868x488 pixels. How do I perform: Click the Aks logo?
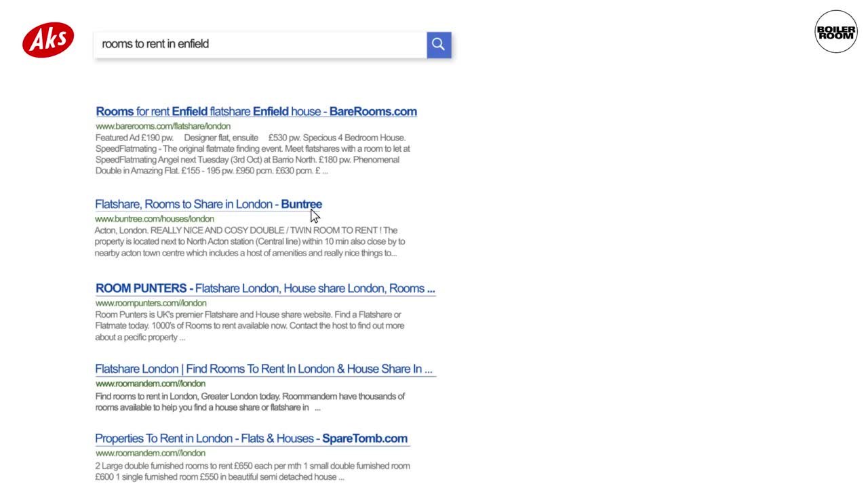point(48,40)
